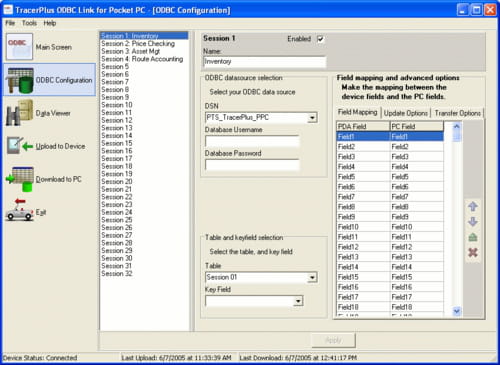Switch to the Update Options tab
The height and width of the screenshot is (365, 500).
[x=406, y=113]
